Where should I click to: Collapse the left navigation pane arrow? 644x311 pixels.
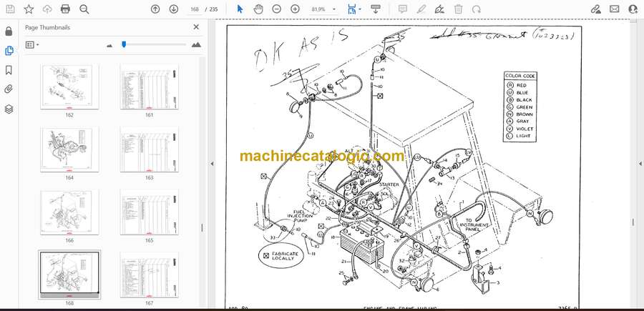212,164
